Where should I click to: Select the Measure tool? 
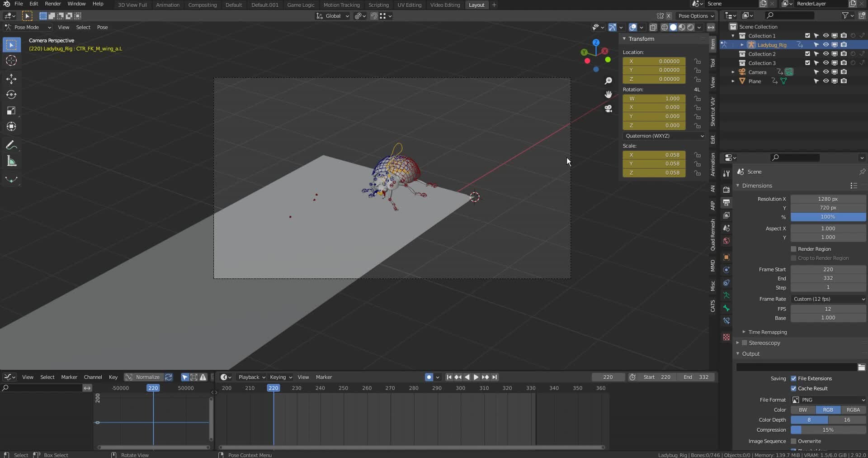(x=11, y=161)
